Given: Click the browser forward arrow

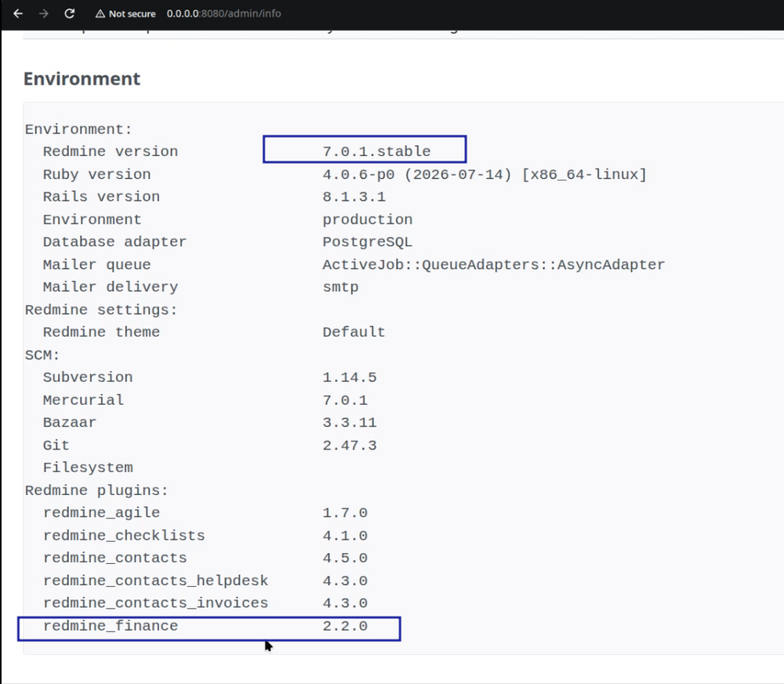Looking at the screenshot, I should pos(43,13).
